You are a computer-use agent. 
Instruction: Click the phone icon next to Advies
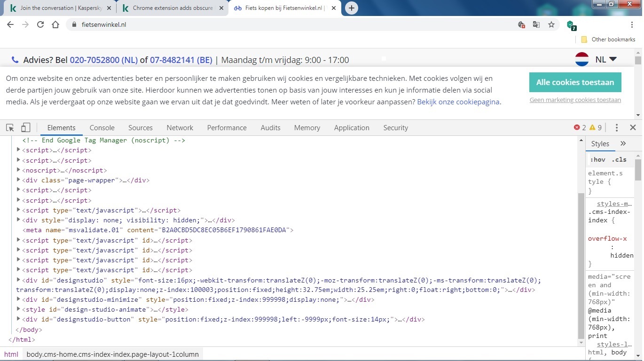15,60
